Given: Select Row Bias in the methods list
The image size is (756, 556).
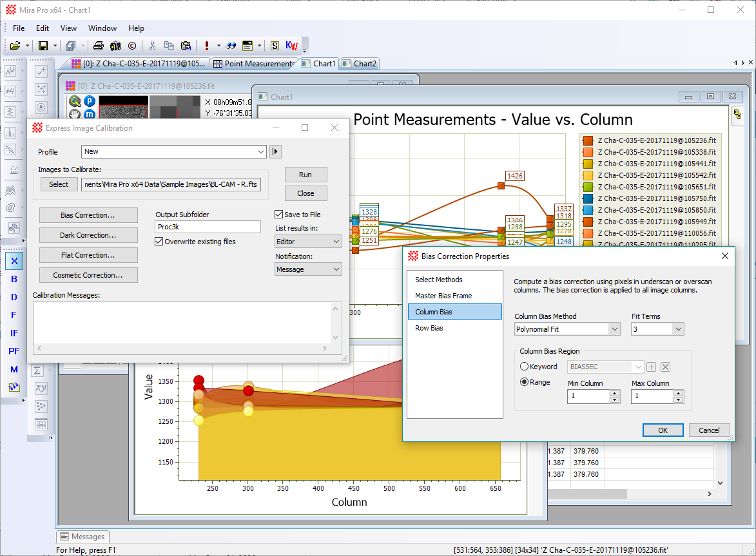Looking at the screenshot, I should [429, 328].
